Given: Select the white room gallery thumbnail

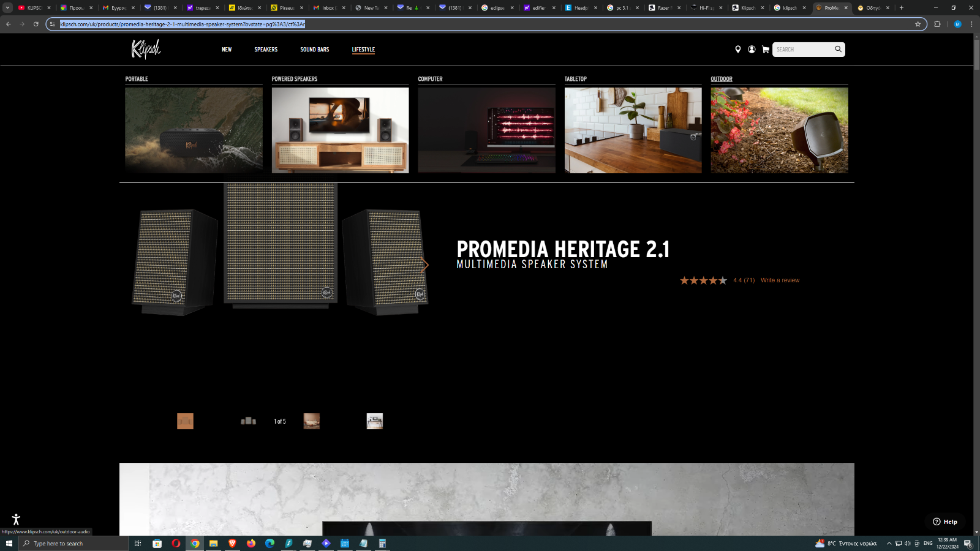Looking at the screenshot, I should click(375, 421).
